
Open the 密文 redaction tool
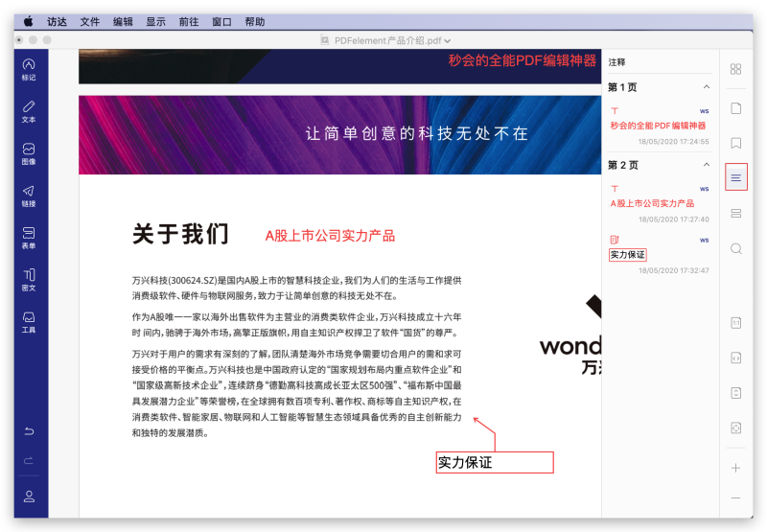(x=29, y=279)
